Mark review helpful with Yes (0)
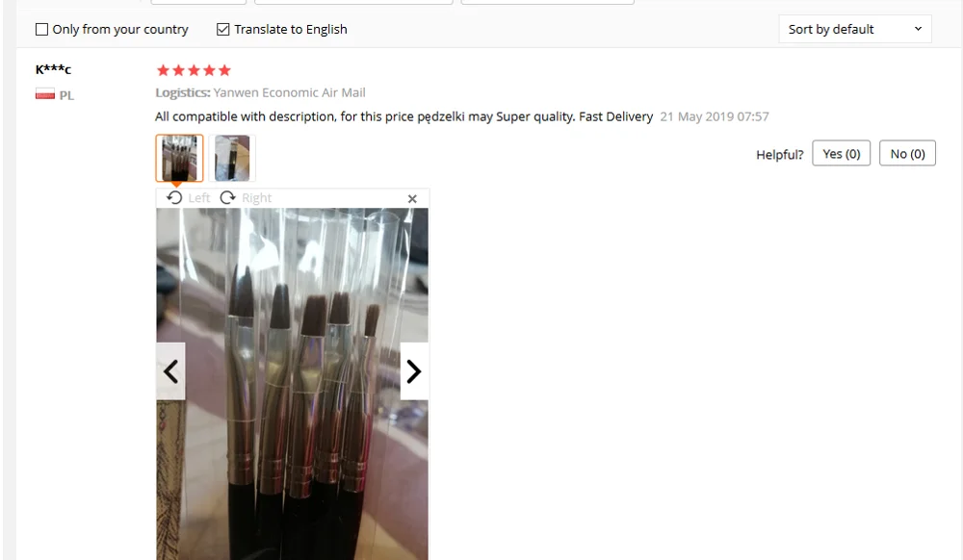 coord(841,153)
